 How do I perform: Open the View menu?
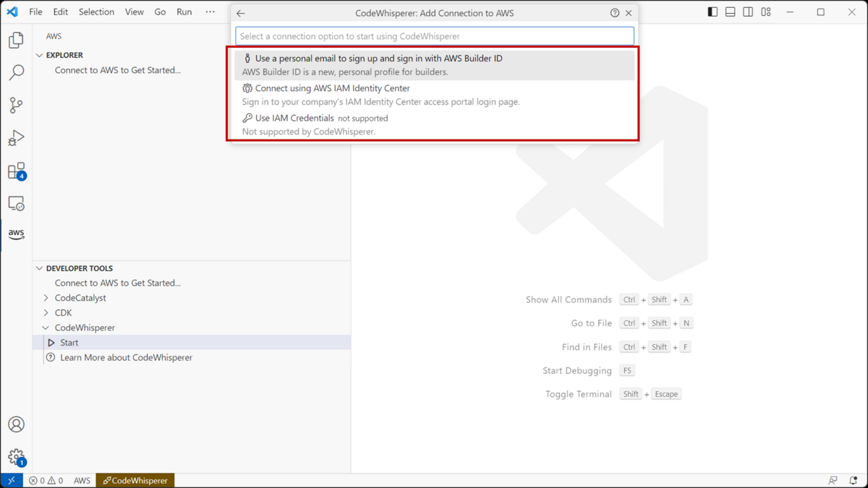[134, 12]
